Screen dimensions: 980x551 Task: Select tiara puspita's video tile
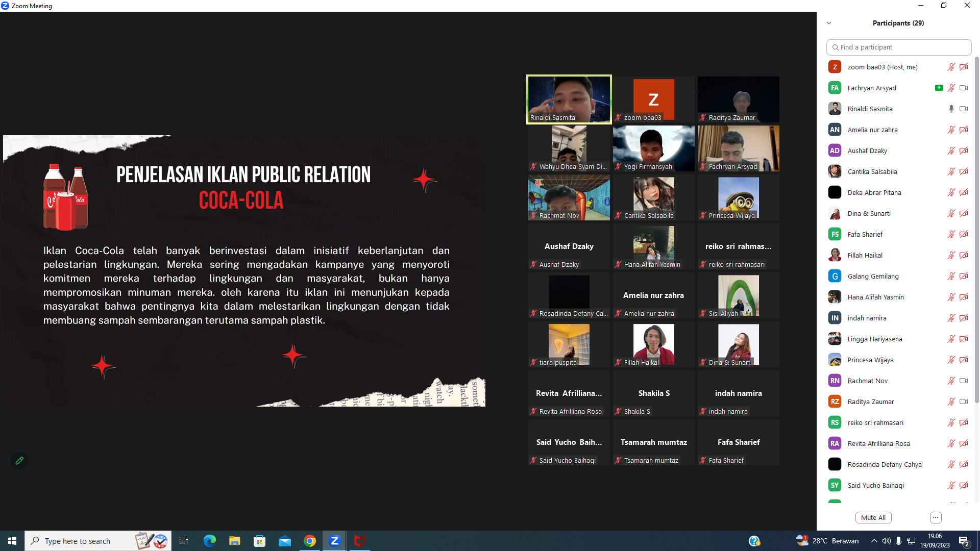click(569, 344)
